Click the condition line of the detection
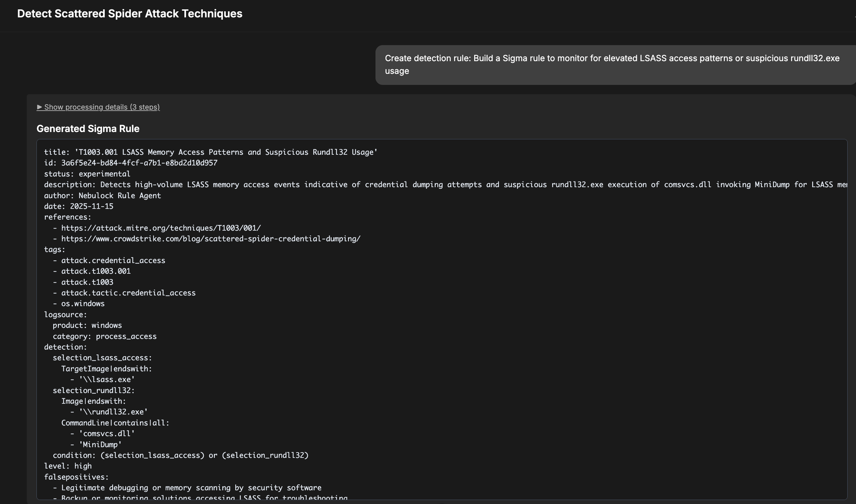This screenshot has width=856, height=504. (180, 456)
